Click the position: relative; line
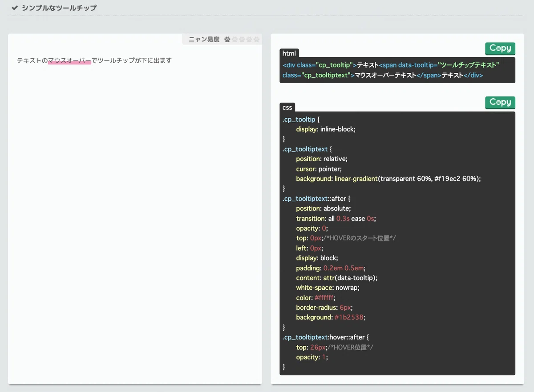 point(322,159)
